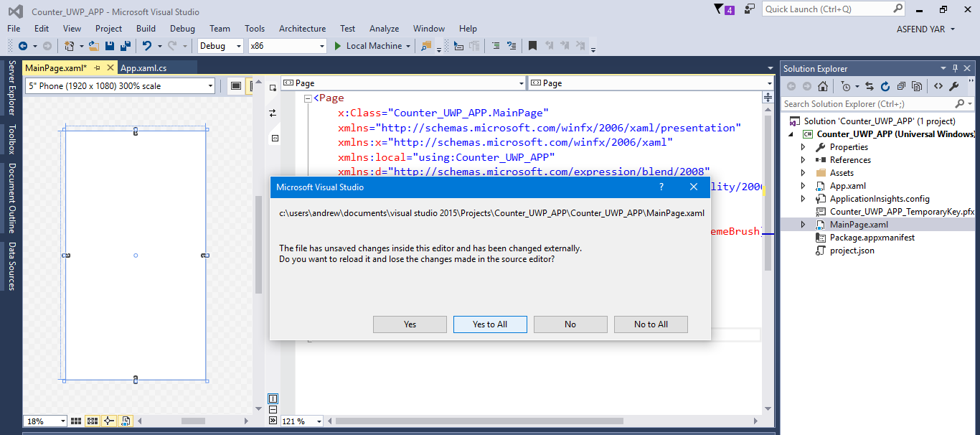Viewport: 980px width, 435px height.
Task: Start debugging with green play icon
Action: click(339, 46)
